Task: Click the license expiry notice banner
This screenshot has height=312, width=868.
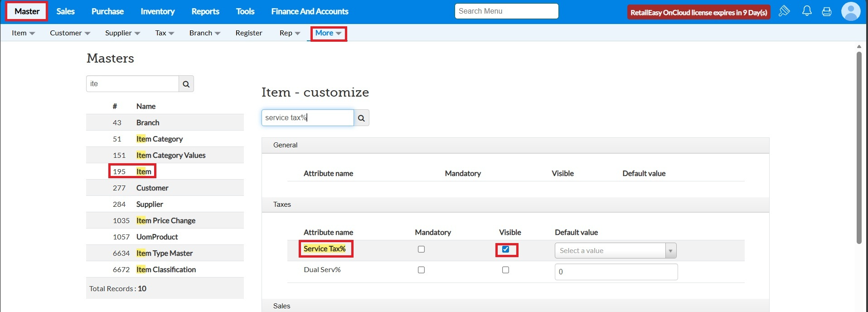Action: pos(698,12)
